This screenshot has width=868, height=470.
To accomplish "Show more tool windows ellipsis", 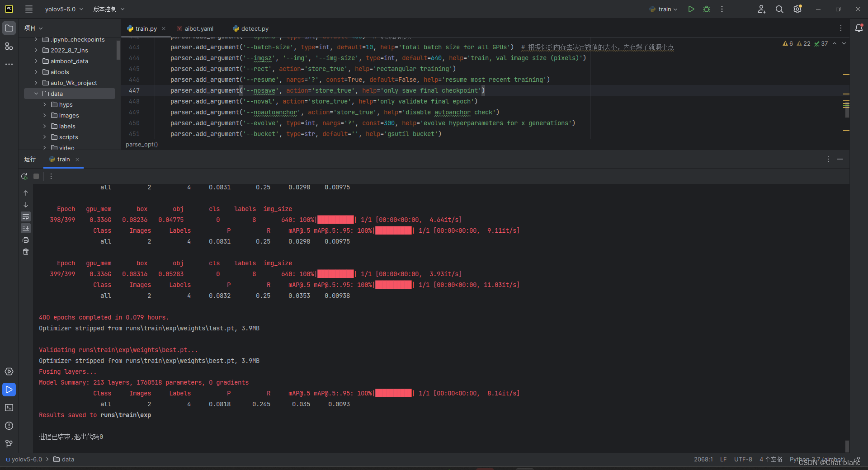I will point(9,64).
